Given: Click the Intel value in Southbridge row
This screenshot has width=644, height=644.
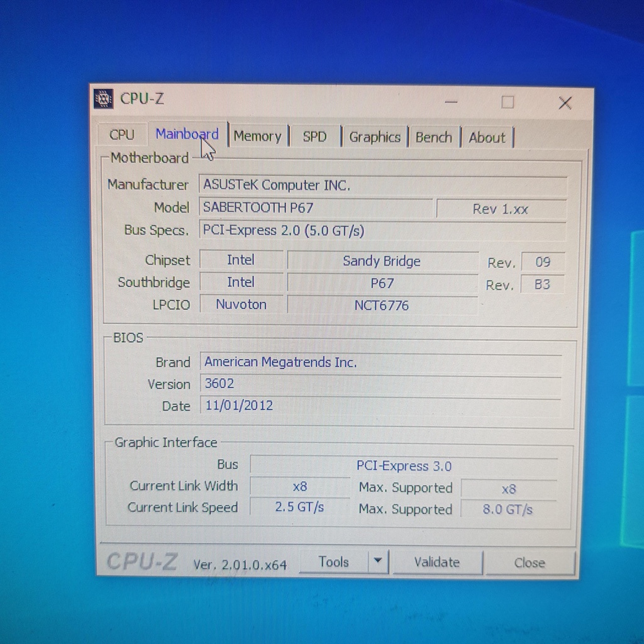Looking at the screenshot, I should coord(241,282).
